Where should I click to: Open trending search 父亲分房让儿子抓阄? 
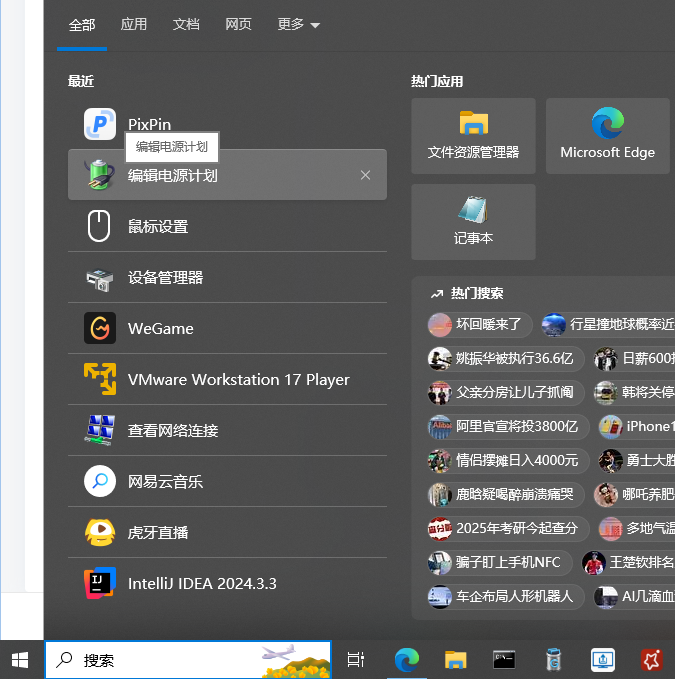tap(506, 392)
